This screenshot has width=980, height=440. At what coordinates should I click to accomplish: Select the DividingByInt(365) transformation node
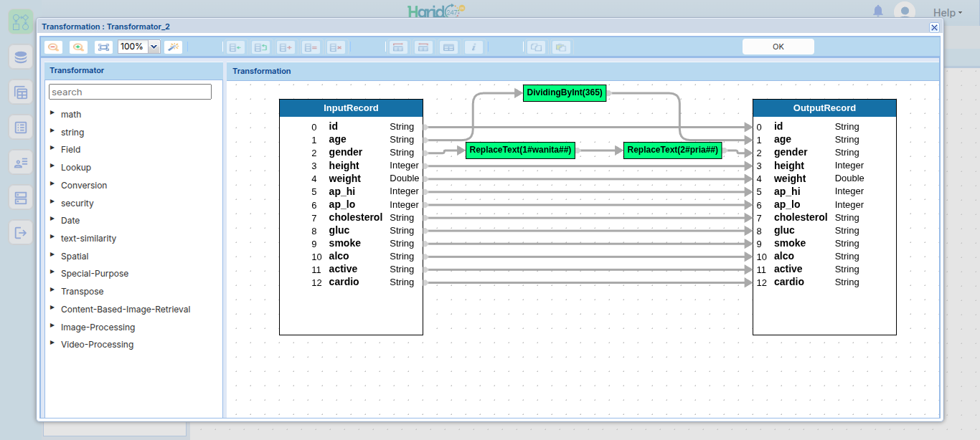(565, 93)
